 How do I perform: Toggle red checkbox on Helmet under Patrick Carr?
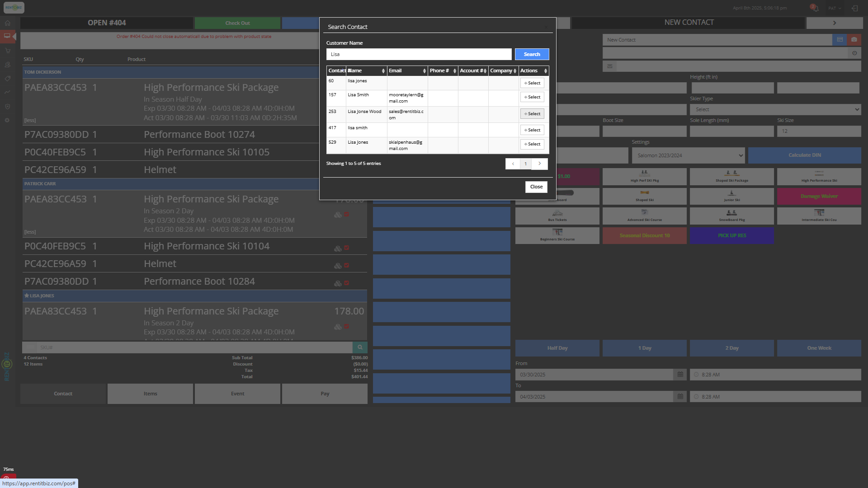pos(347,266)
